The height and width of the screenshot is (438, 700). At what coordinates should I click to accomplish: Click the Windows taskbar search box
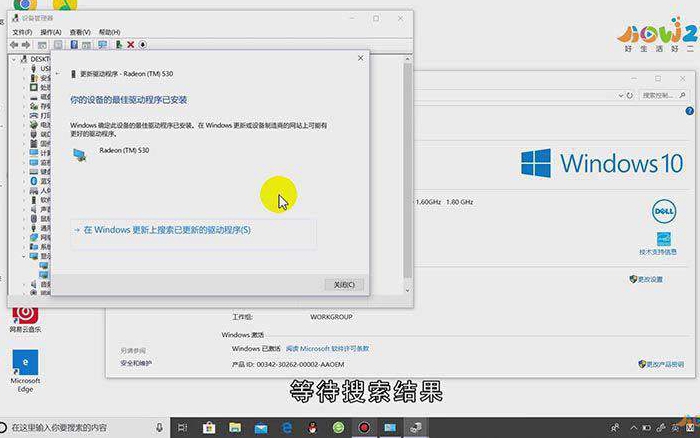83,428
